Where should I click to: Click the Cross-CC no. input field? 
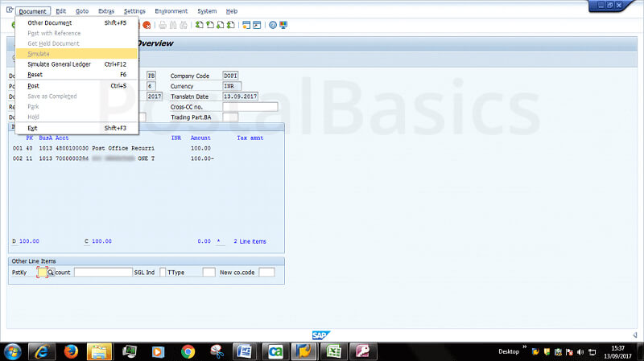point(250,107)
